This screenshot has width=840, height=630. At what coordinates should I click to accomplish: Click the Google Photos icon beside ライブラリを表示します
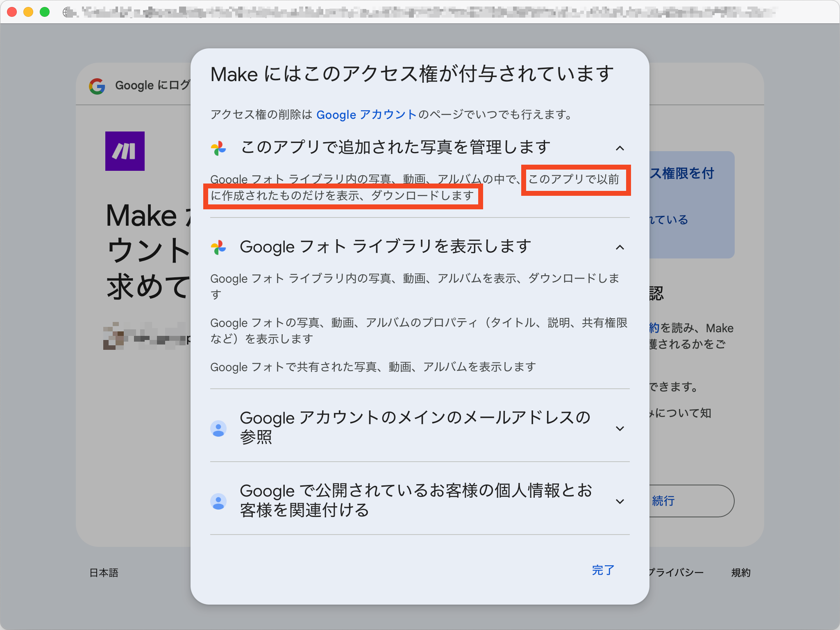click(x=218, y=247)
